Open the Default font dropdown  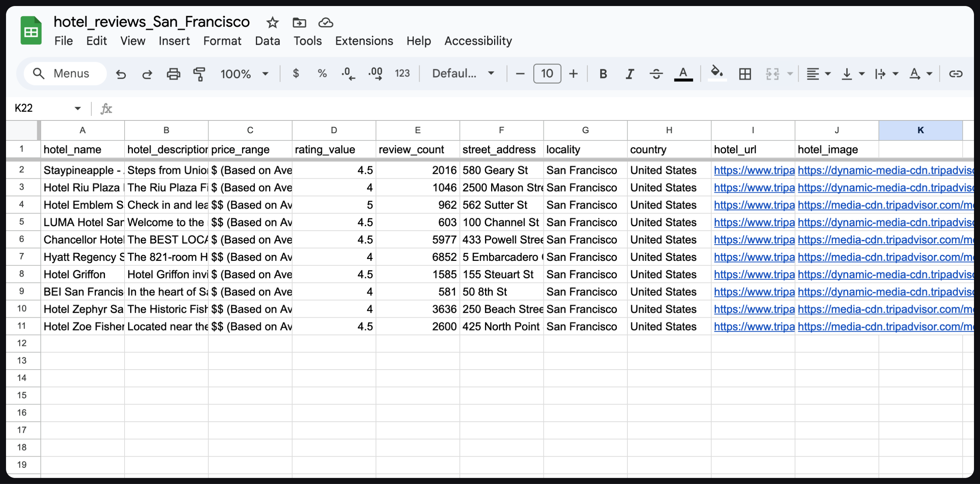pos(463,73)
